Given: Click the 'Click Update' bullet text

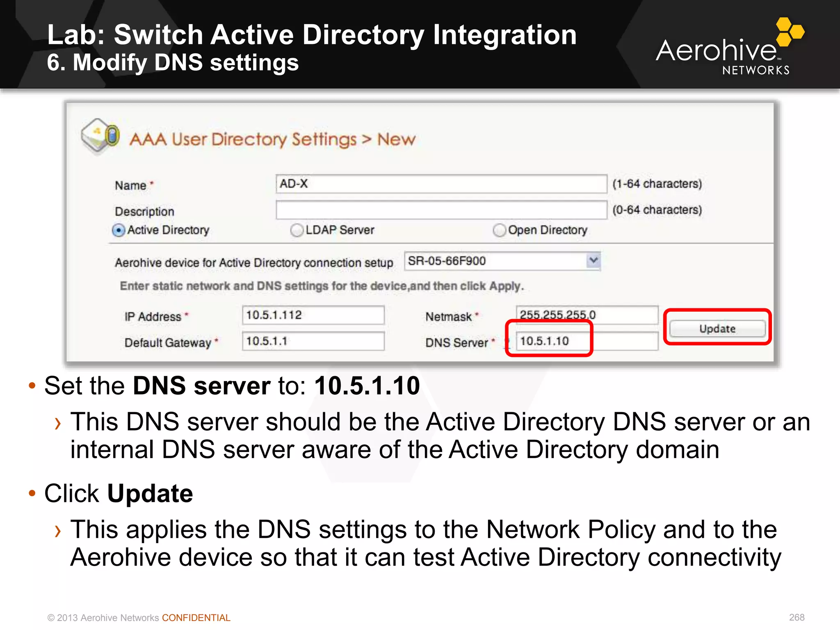Looking at the screenshot, I should click(118, 493).
